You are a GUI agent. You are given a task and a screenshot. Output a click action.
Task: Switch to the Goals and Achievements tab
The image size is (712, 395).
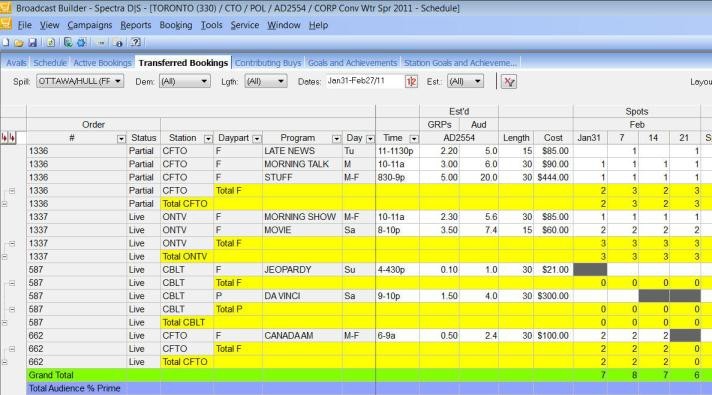pos(352,63)
